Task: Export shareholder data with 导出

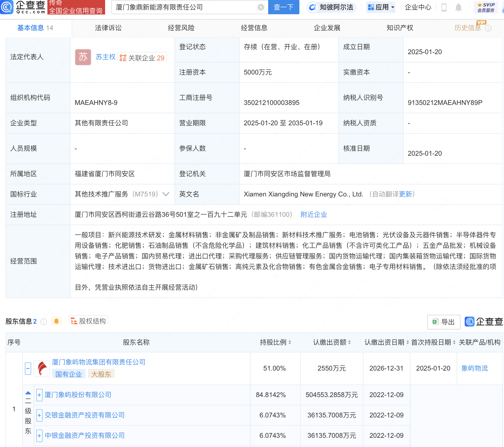Action: click(444, 322)
